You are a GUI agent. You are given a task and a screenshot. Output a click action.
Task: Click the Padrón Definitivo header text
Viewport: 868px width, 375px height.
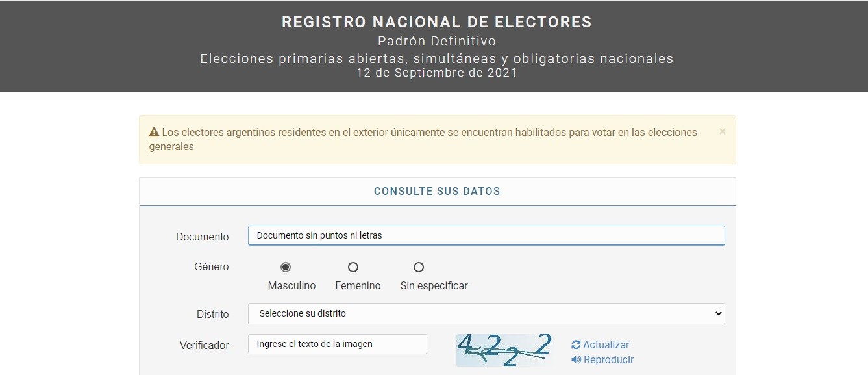436,40
